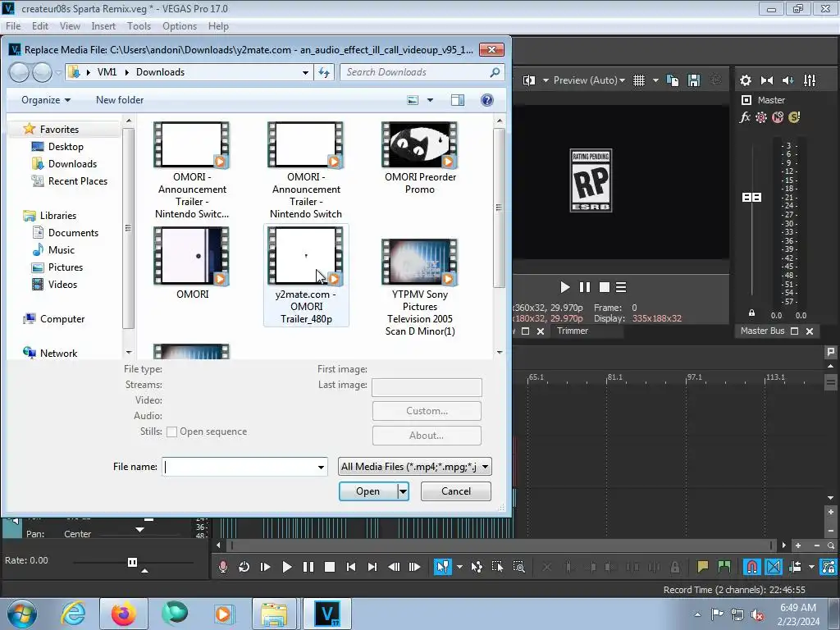
Task: Open split screen view in preview
Action: coord(529,80)
